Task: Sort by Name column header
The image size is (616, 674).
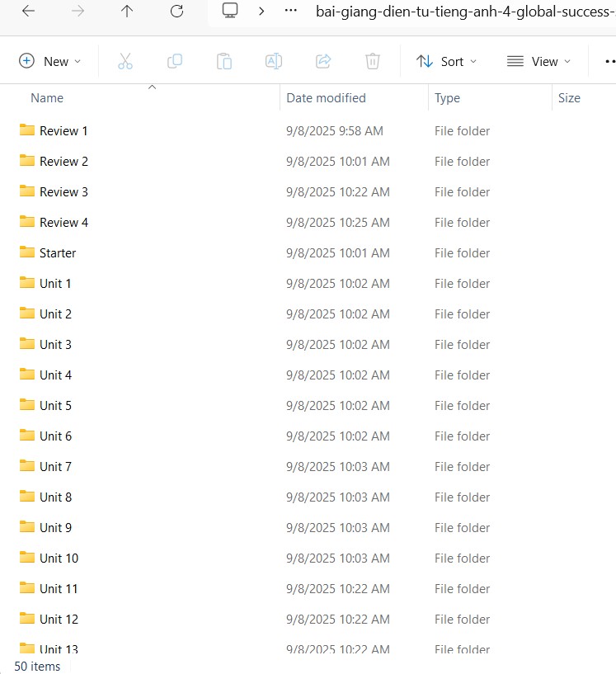Action: click(x=47, y=98)
